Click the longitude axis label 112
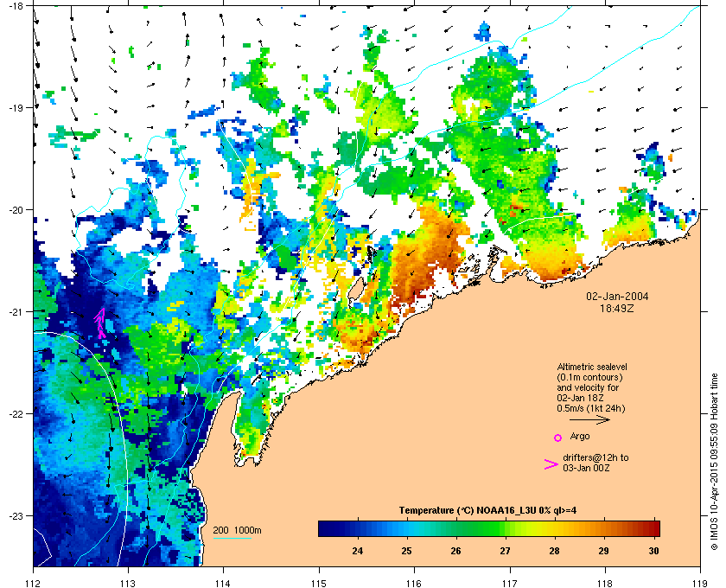 34,583
